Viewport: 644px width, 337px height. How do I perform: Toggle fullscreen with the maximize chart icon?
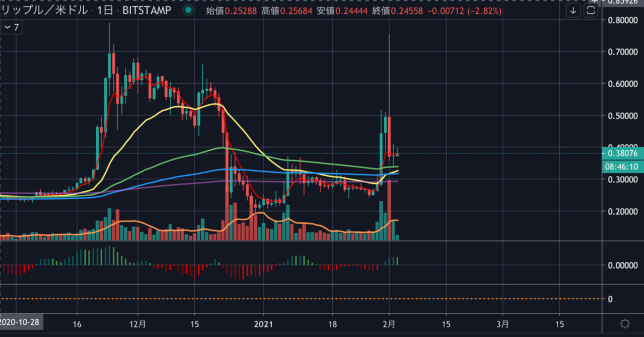click(x=590, y=10)
